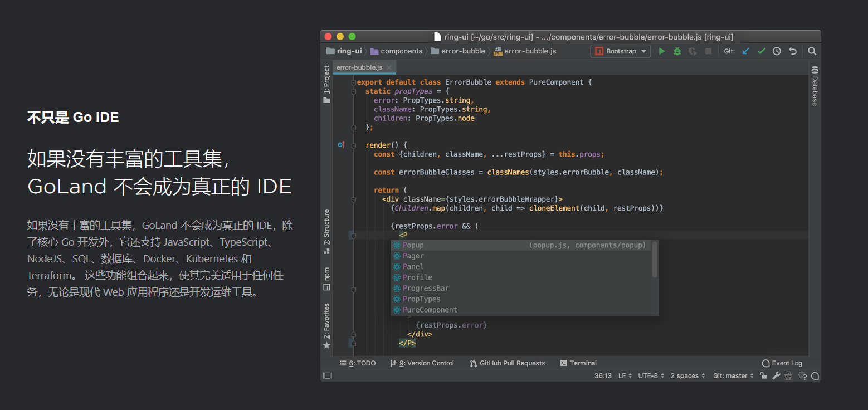868x410 pixels.
Task: Open the UTF-8 encoding dropdown
Action: pos(651,376)
